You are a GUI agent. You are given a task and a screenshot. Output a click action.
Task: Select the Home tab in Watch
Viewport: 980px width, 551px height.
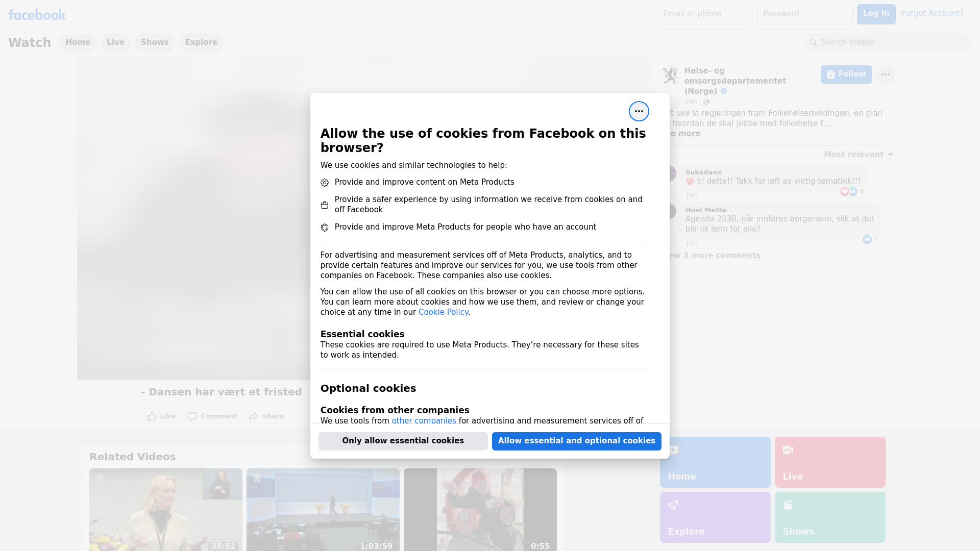tap(78, 43)
